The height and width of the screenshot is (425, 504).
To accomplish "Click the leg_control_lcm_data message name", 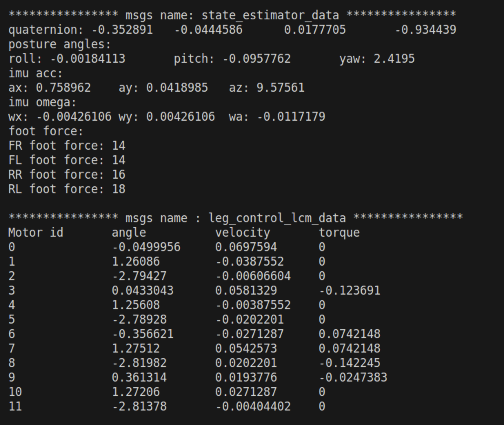I will 277,218.
